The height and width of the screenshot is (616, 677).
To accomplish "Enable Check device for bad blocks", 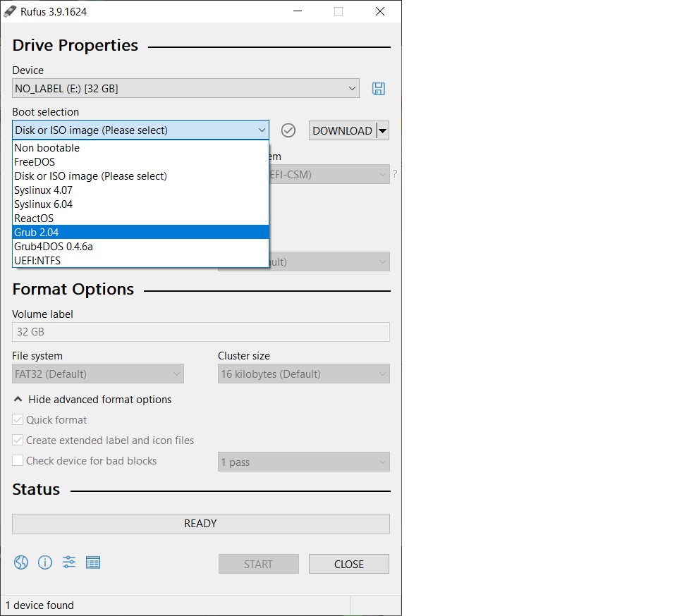I will 18,460.
